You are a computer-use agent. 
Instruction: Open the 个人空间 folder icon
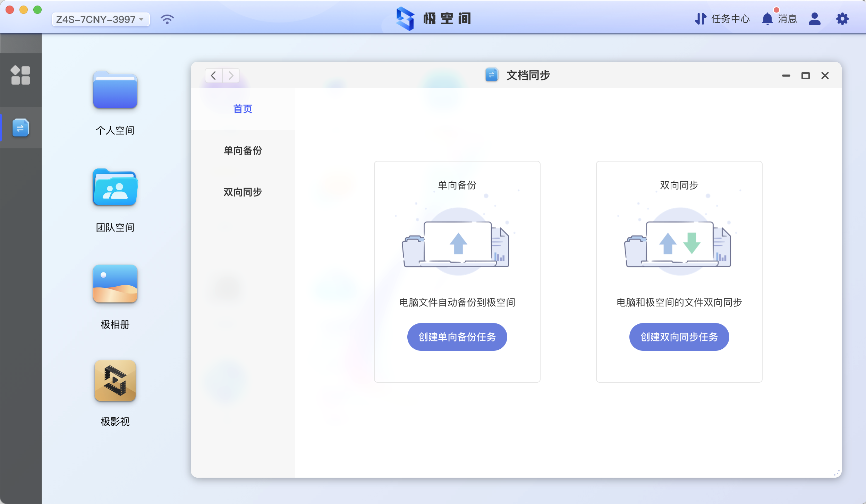(115, 91)
